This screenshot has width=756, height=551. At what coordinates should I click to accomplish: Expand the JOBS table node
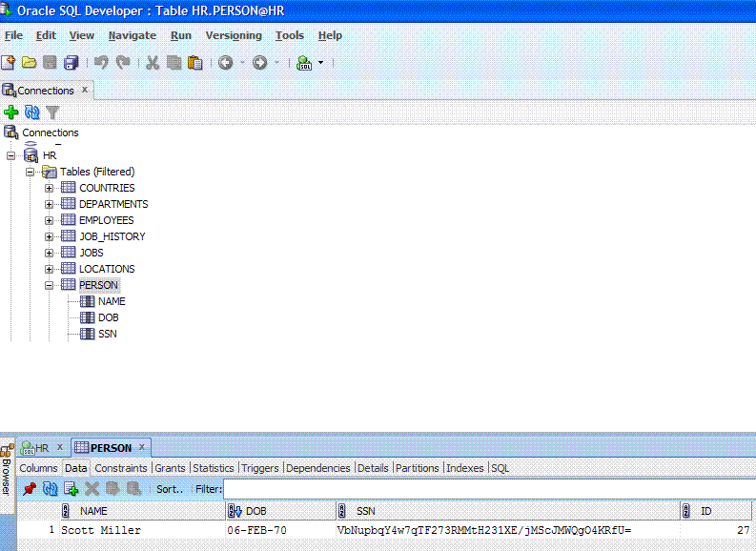point(49,253)
